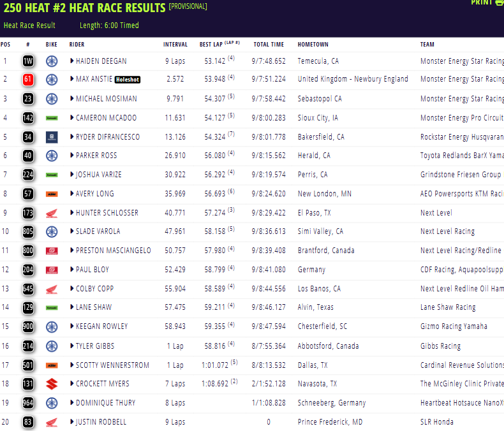This screenshot has height=431, width=504.
Task: Open Slade Varola rider name
Action: pos(98,231)
